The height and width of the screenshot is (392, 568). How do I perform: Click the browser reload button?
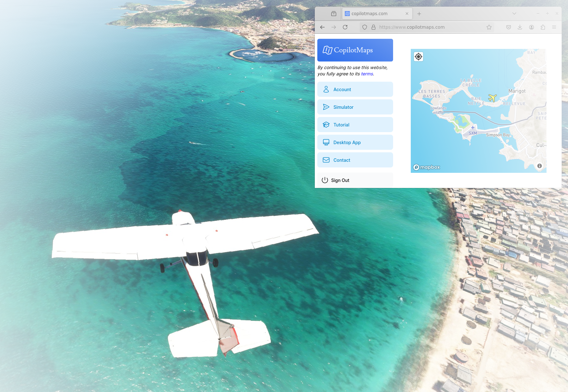pyautogui.click(x=345, y=27)
